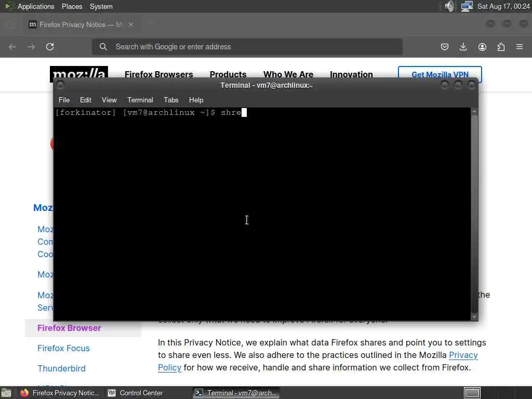Image resolution: width=532 pixels, height=399 pixels.
Task: Open the Terminal View menu
Action: coord(109,100)
